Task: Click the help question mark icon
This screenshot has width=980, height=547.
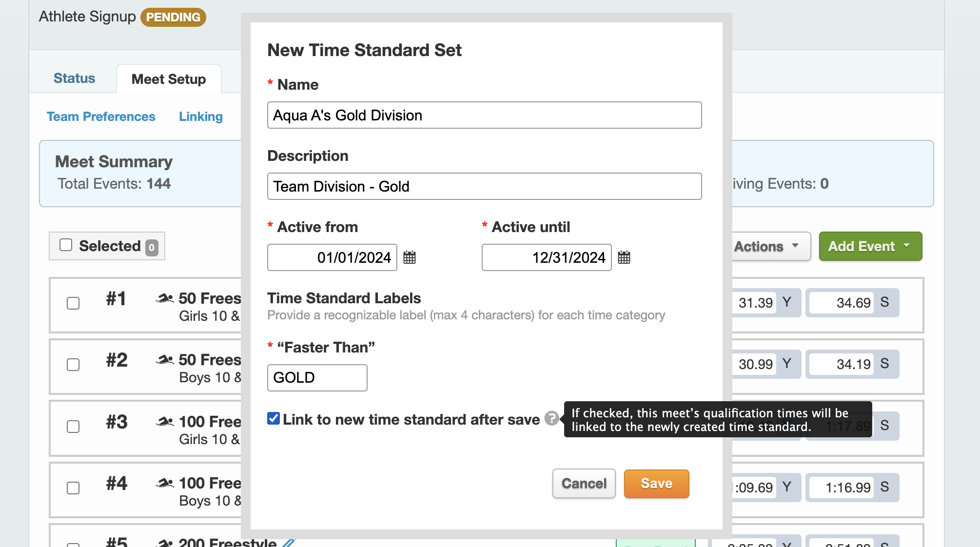Action: tap(551, 418)
